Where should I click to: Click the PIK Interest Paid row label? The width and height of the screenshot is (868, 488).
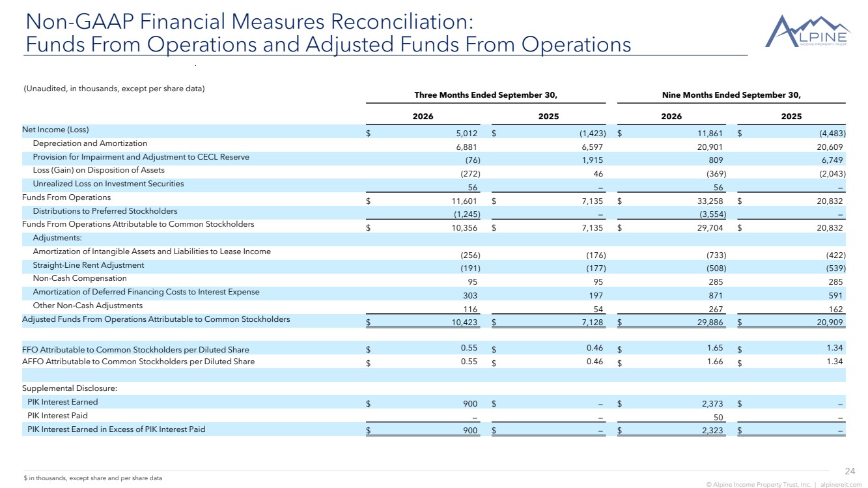[57, 415]
